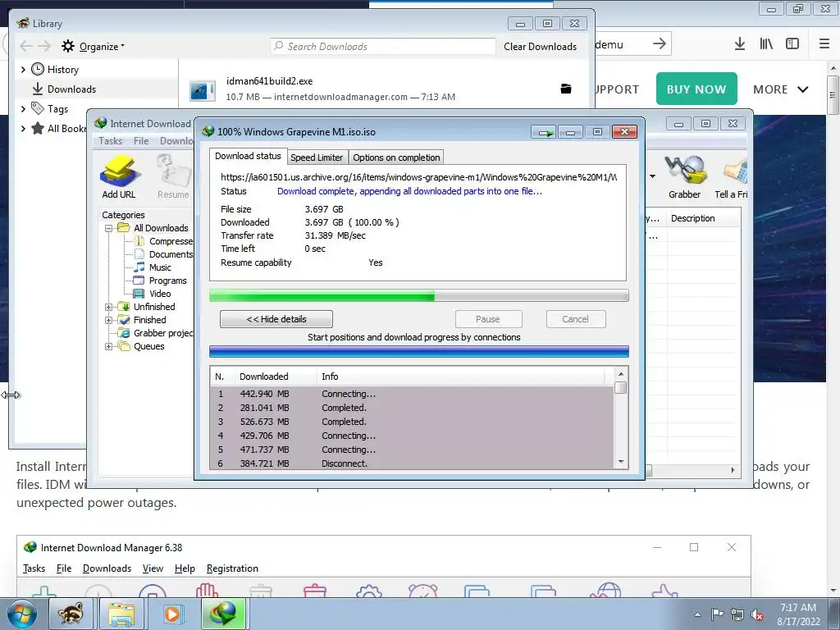Screen dimensions: 840x630
Task: Click the blue connections progress bar
Action: click(x=419, y=351)
